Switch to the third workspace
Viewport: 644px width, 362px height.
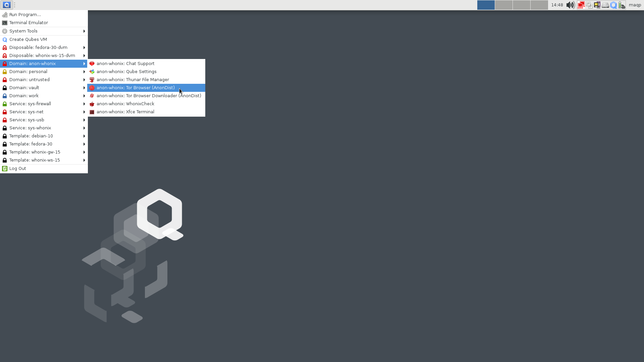[x=522, y=5]
